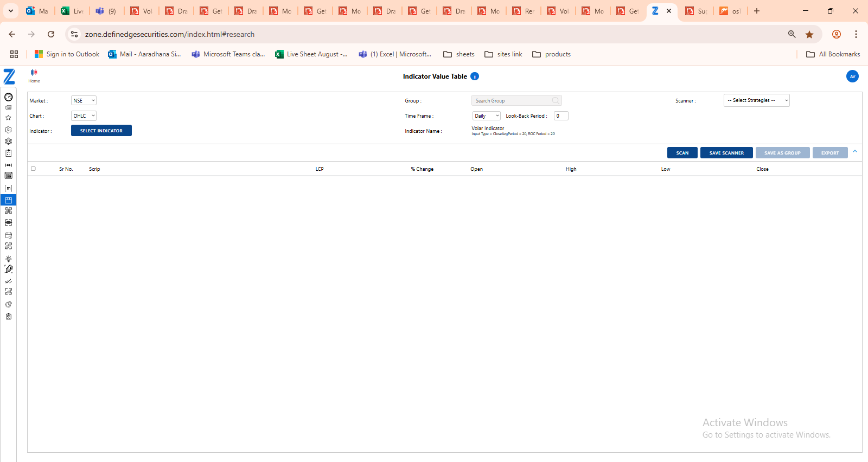The width and height of the screenshot is (868, 462).
Task: Click the Close column header
Action: pyautogui.click(x=762, y=169)
